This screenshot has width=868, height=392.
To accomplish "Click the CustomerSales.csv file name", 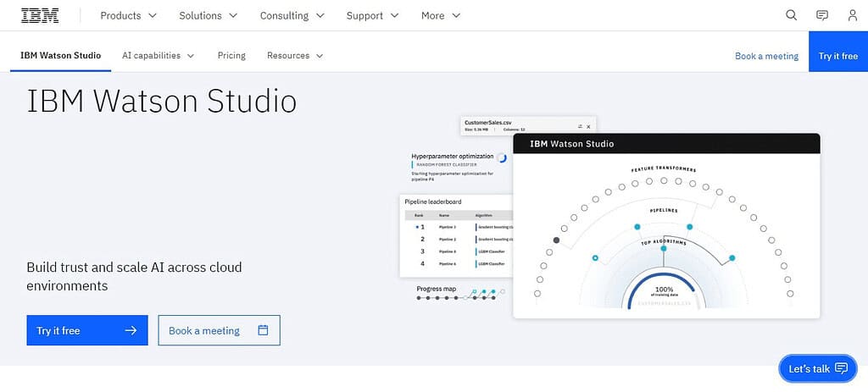I will [x=488, y=122].
